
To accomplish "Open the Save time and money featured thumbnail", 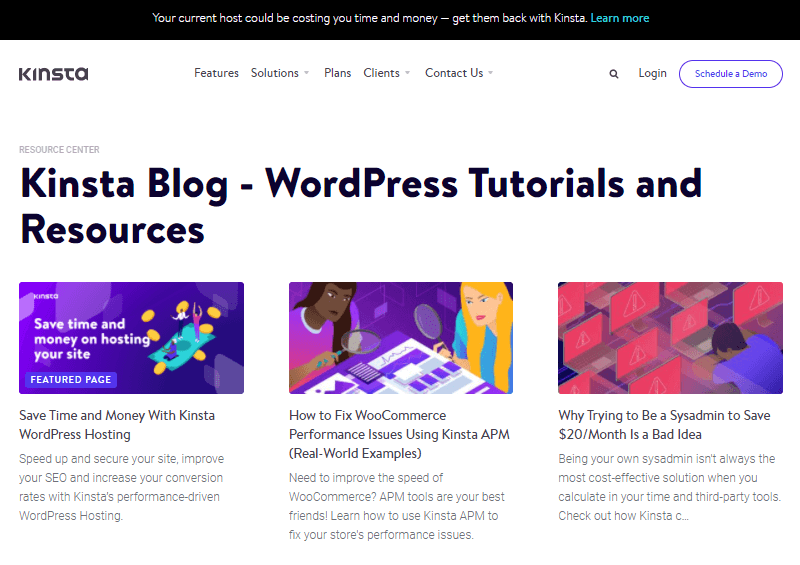I will coord(132,338).
